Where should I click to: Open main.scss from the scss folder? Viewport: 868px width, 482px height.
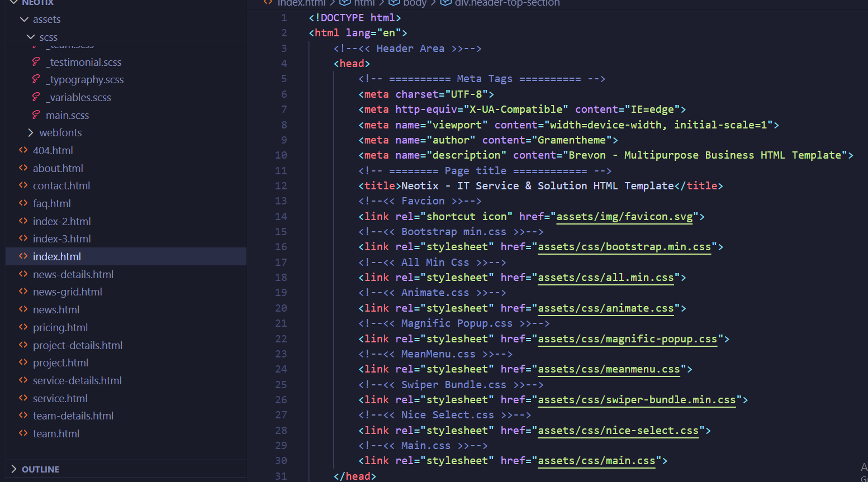tap(68, 115)
